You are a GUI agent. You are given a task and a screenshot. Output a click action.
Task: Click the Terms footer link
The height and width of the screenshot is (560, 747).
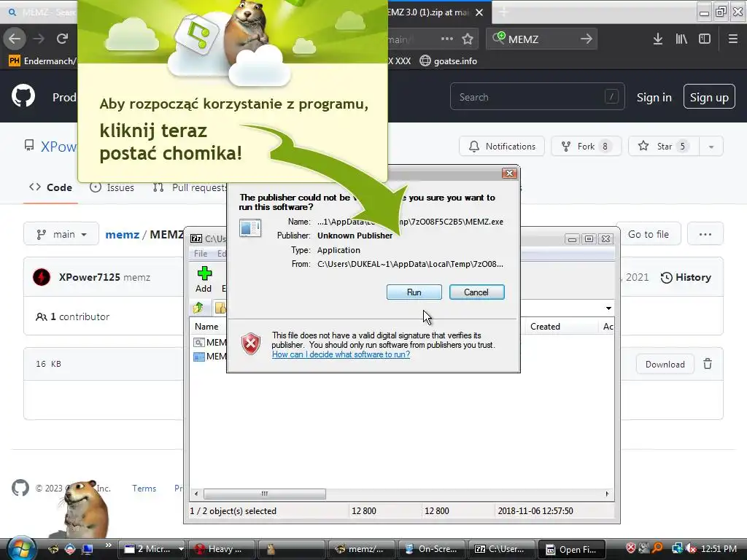pyautogui.click(x=144, y=488)
